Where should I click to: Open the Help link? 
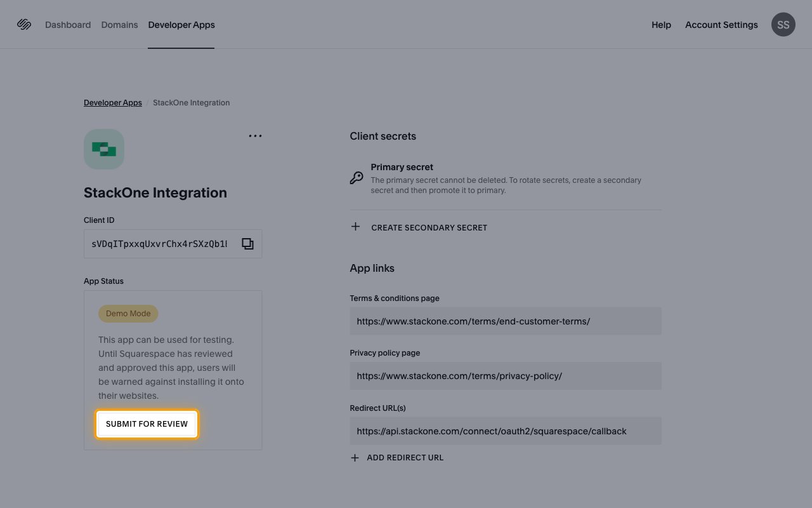click(661, 25)
